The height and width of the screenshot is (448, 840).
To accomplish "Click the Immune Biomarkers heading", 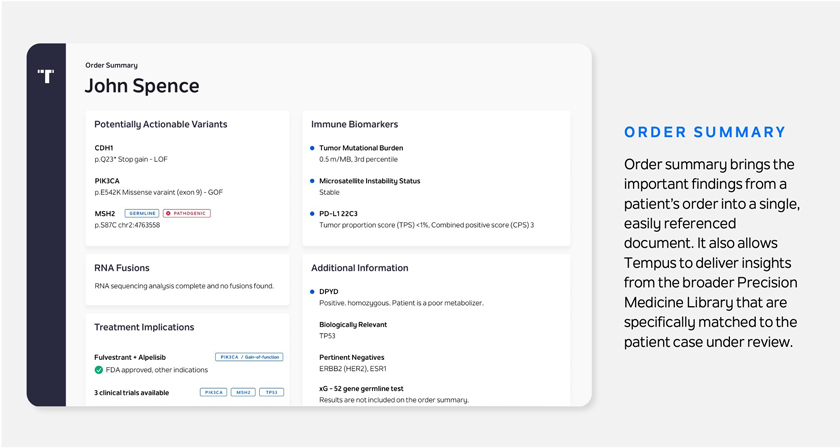I will point(355,124).
